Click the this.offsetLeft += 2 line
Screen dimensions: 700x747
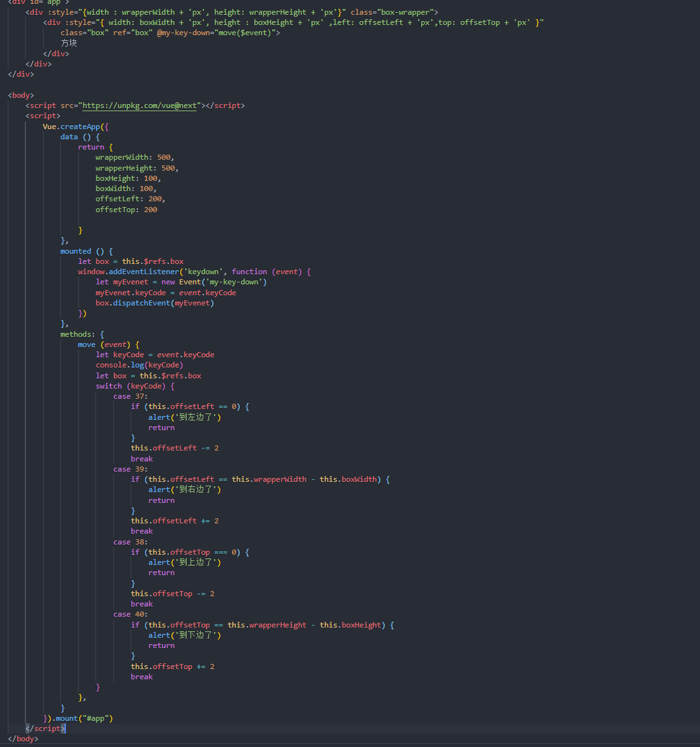coord(175,521)
